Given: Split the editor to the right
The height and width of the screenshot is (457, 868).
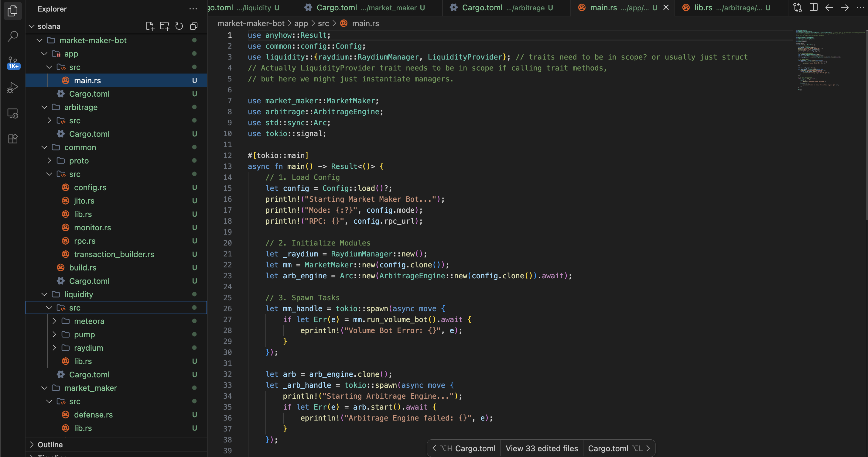Looking at the screenshot, I should coord(813,7).
